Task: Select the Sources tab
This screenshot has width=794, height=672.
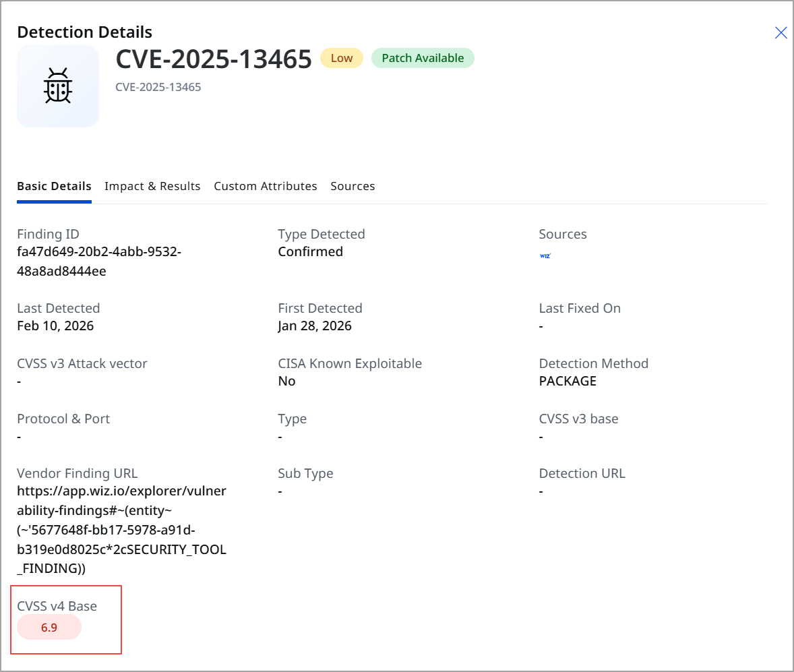Action: click(353, 186)
